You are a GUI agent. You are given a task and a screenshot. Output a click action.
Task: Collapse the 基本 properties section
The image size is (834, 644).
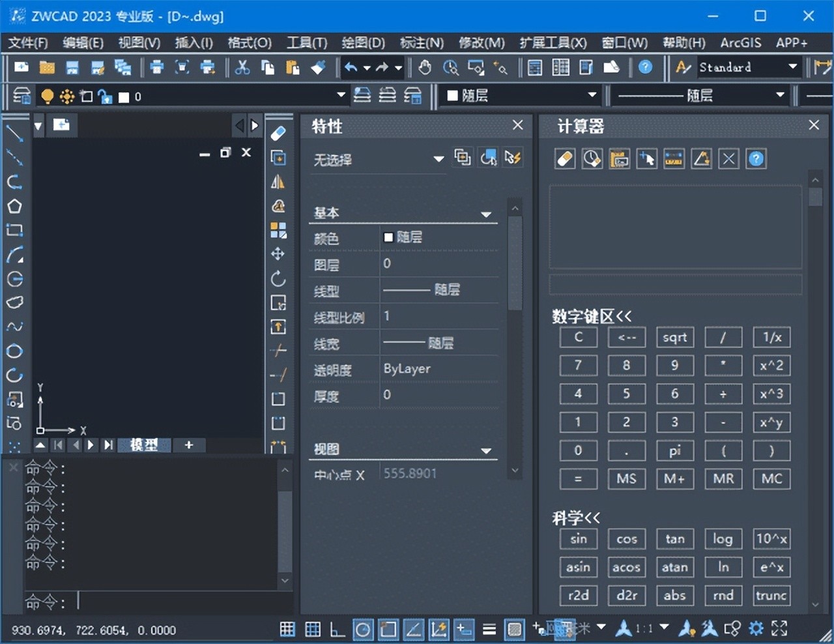[485, 214]
